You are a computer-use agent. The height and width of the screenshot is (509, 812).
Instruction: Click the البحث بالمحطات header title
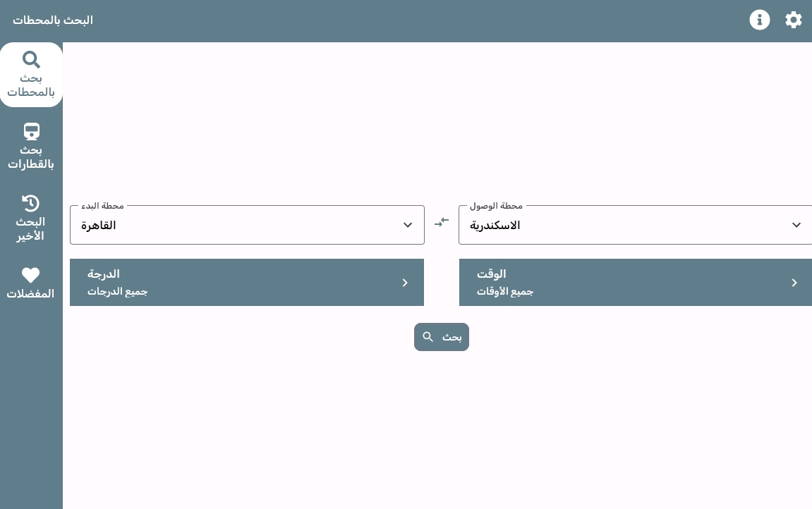click(x=53, y=20)
